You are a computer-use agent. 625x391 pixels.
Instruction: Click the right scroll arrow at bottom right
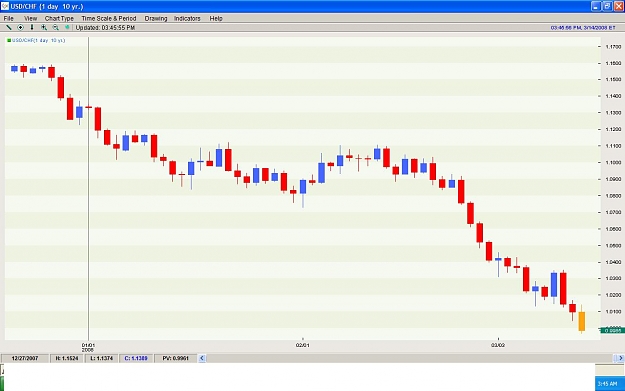tap(620, 358)
